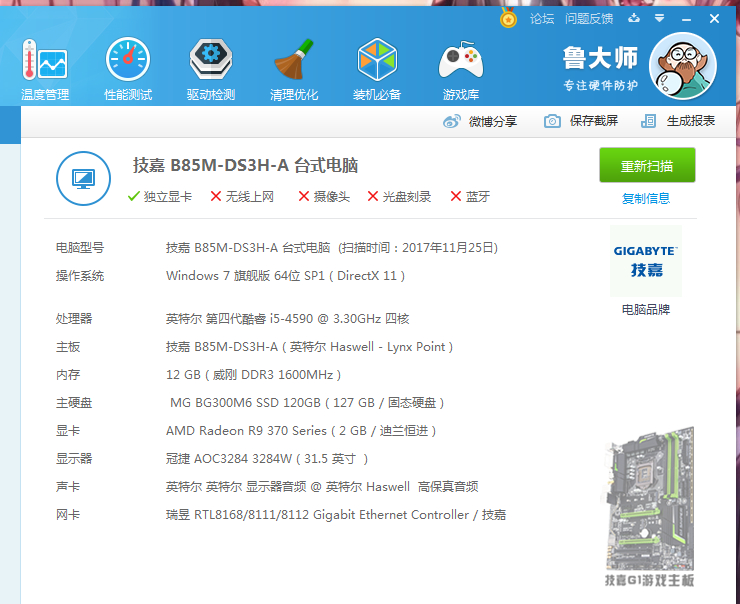740x604 pixels.
Task: Click red X beside 摄像头
Action: pyautogui.click(x=304, y=196)
